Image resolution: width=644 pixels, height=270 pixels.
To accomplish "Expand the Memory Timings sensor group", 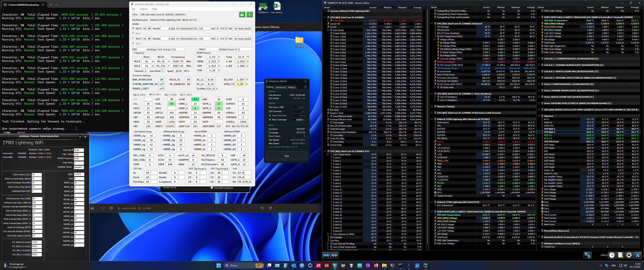I will point(432,106).
